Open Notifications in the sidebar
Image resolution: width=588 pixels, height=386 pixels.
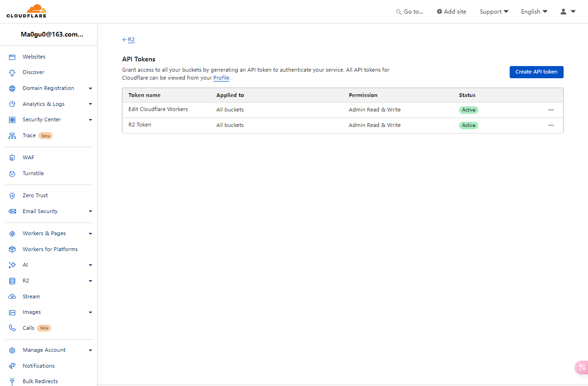pos(38,366)
